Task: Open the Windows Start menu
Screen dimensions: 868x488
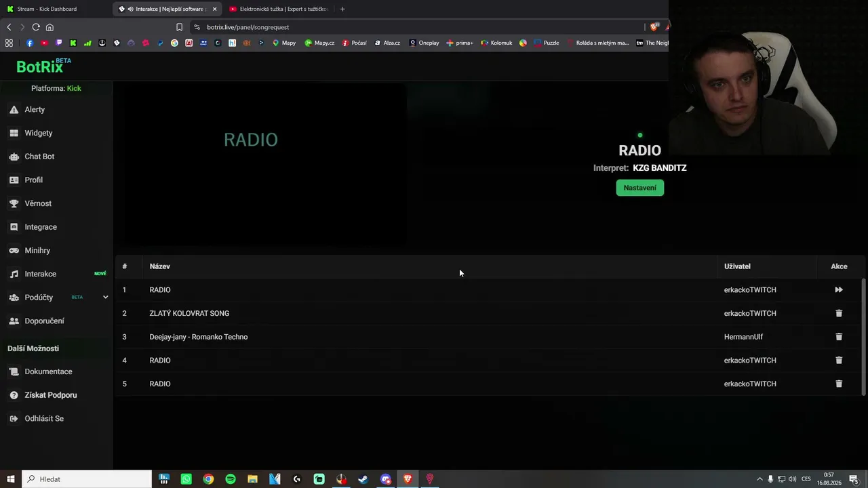Action: click(x=11, y=479)
